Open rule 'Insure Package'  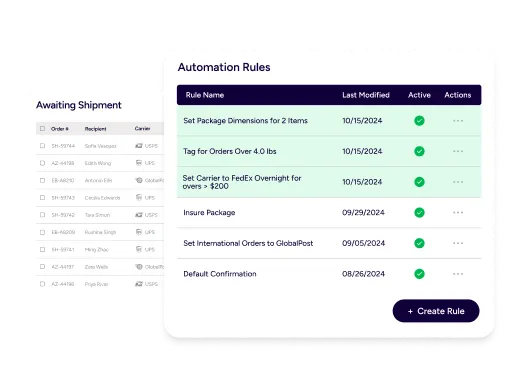209,213
